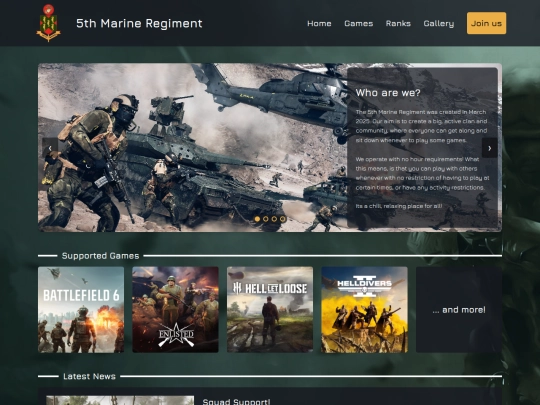540x405 pixels.
Task: Open the Squad Support! news article
Action: tap(236, 402)
